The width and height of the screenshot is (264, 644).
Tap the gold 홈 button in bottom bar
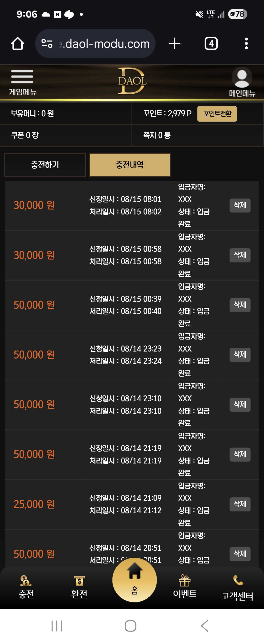[134, 580]
